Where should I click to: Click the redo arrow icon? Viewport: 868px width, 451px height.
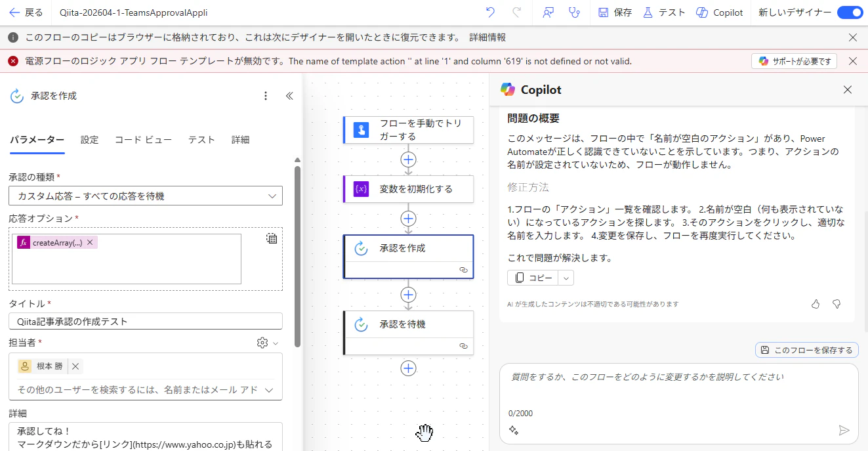point(517,12)
